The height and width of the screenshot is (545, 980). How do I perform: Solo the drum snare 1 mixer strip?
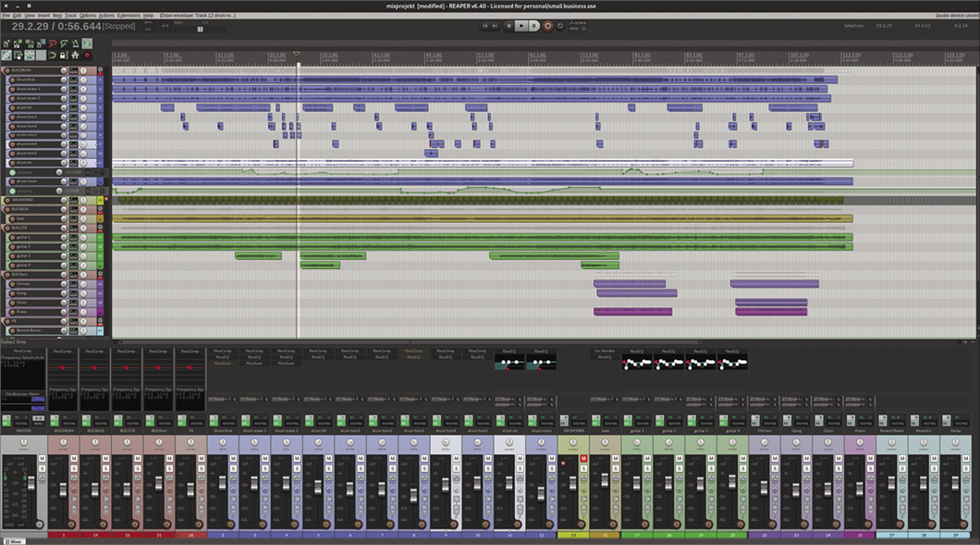pyautogui.click(x=265, y=468)
